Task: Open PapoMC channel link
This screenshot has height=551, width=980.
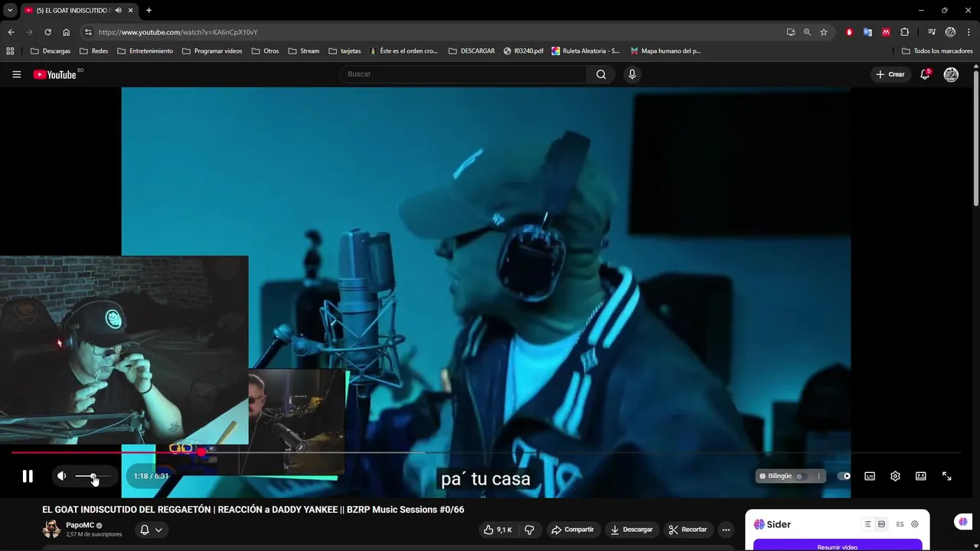Action: click(80, 525)
